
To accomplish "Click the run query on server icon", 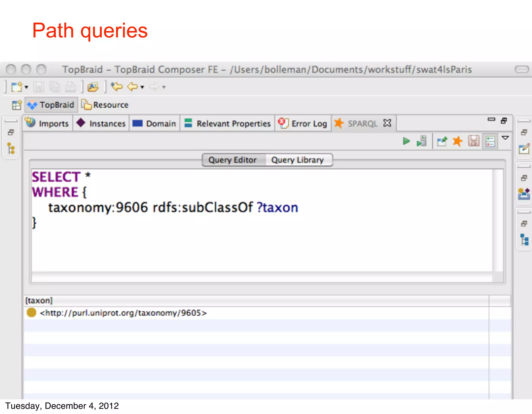I will 422,141.
